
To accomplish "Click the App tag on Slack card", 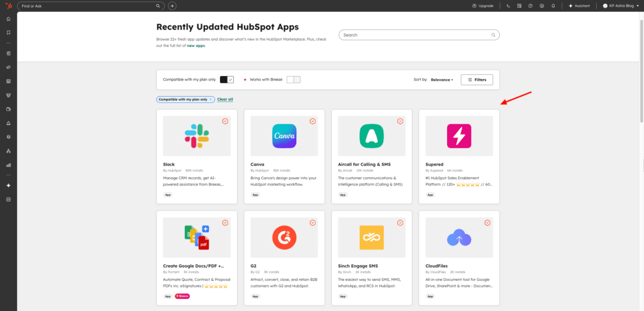I will [x=168, y=195].
